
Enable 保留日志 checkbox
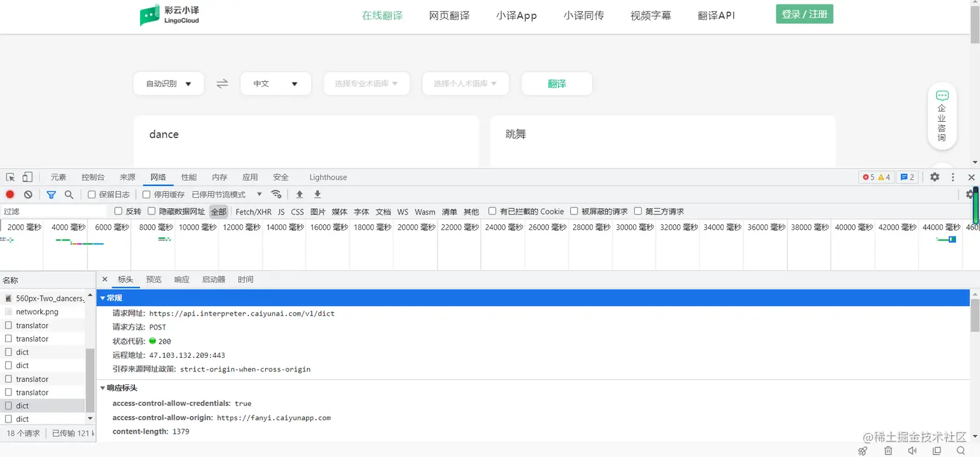click(x=92, y=194)
